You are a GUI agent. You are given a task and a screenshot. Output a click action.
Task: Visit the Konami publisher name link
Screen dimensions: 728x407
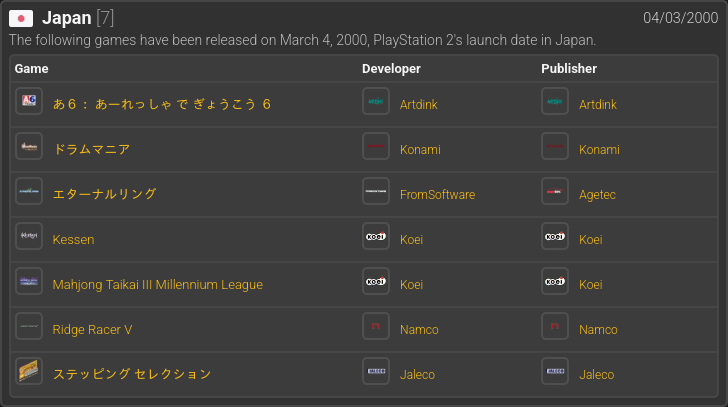[x=599, y=149]
